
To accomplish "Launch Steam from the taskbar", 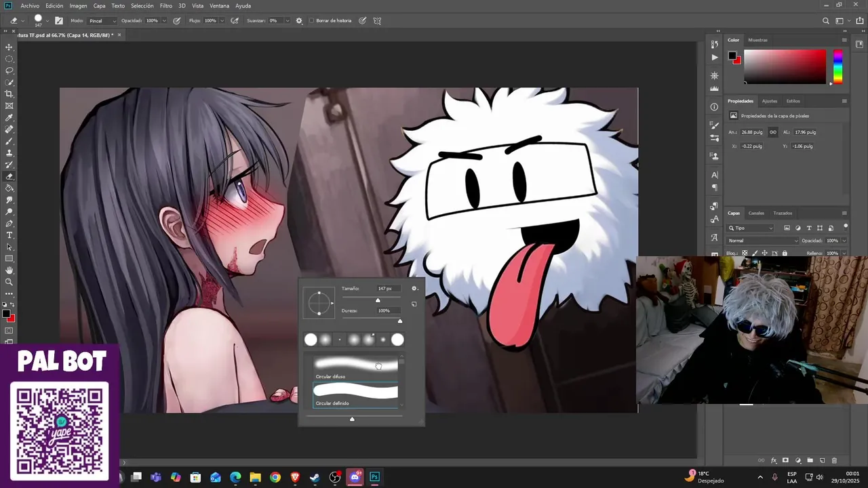I will (x=315, y=477).
